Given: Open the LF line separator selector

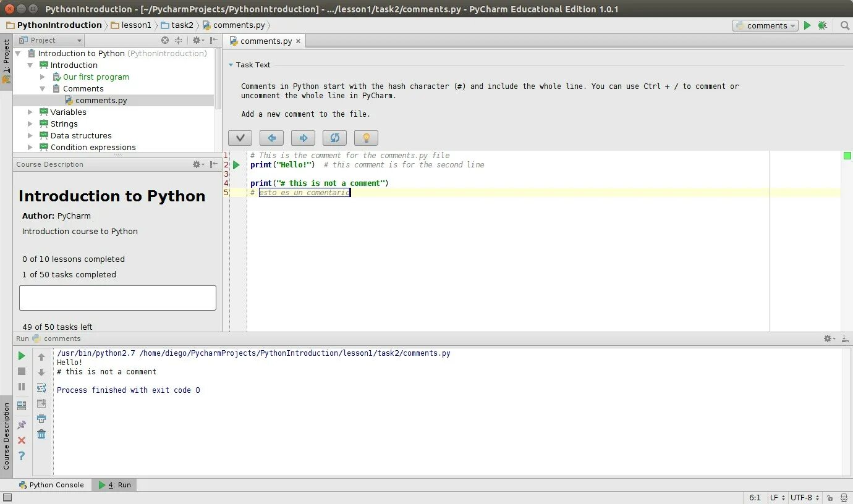Looking at the screenshot, I should pyautogui.click(x=778, y=497).
